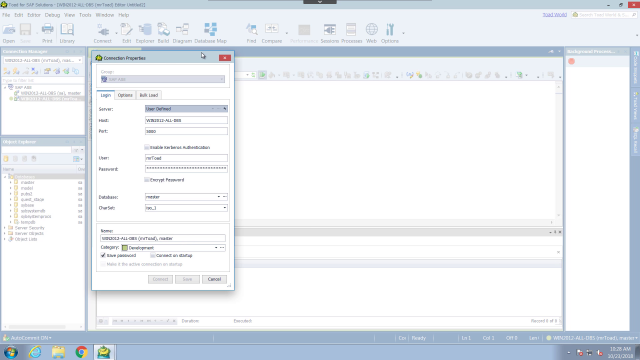This screenshot has height=360, width=640.
Task: Open the Web browser tool
Action: click(x=371, y=33)
